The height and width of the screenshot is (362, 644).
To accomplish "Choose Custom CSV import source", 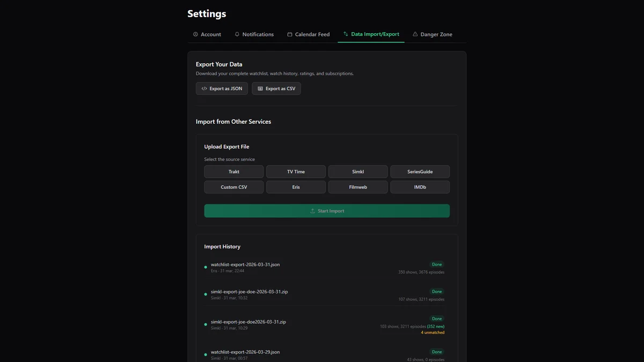I will (233, 187).
